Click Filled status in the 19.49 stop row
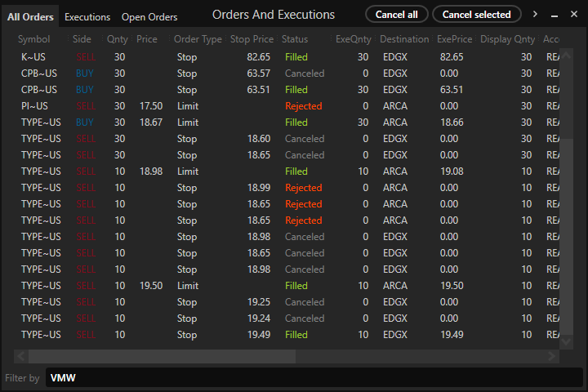Viewport: 588px width, 392px height. [x=296, y=335]
